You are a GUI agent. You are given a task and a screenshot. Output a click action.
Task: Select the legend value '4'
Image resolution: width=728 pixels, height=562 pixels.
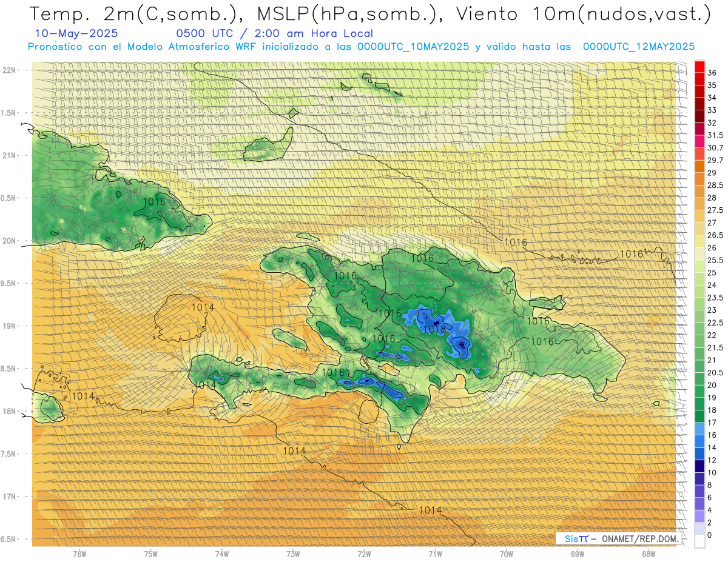(710, 510)
